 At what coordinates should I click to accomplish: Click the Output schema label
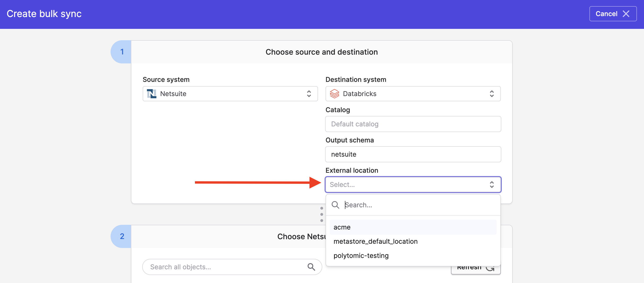click(x=349, y=140)
